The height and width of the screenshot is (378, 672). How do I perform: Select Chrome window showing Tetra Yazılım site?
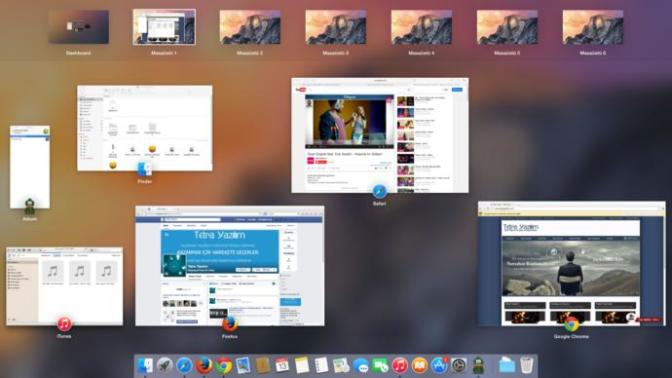click(572, 264)
